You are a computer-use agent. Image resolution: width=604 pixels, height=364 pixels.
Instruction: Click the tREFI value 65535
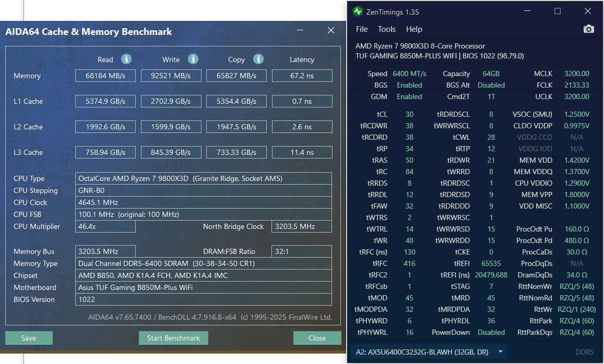[491, 263]
